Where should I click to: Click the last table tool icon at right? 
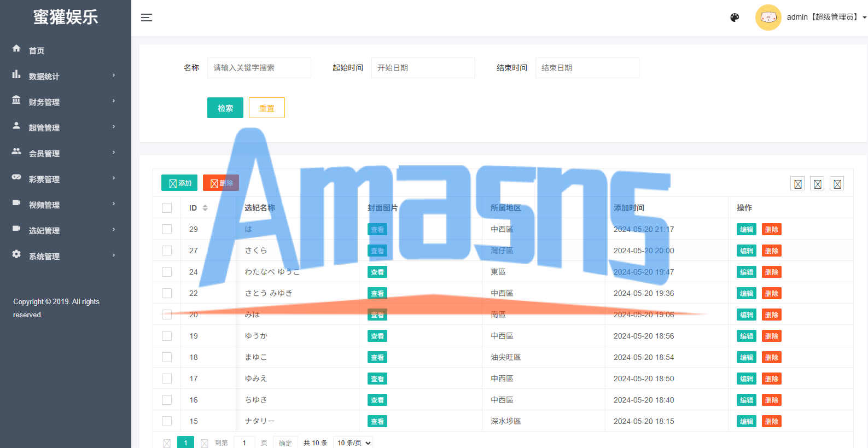[x=837, y=184]
